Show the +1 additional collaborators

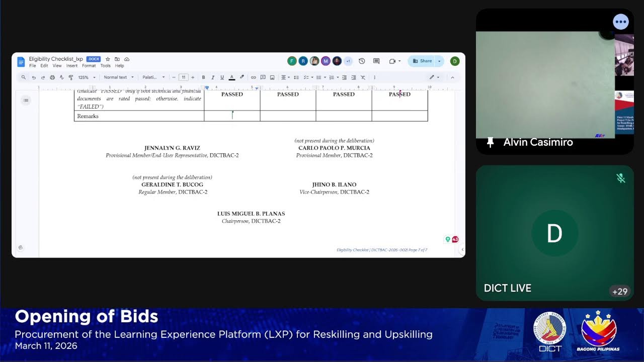pos(348,61)
